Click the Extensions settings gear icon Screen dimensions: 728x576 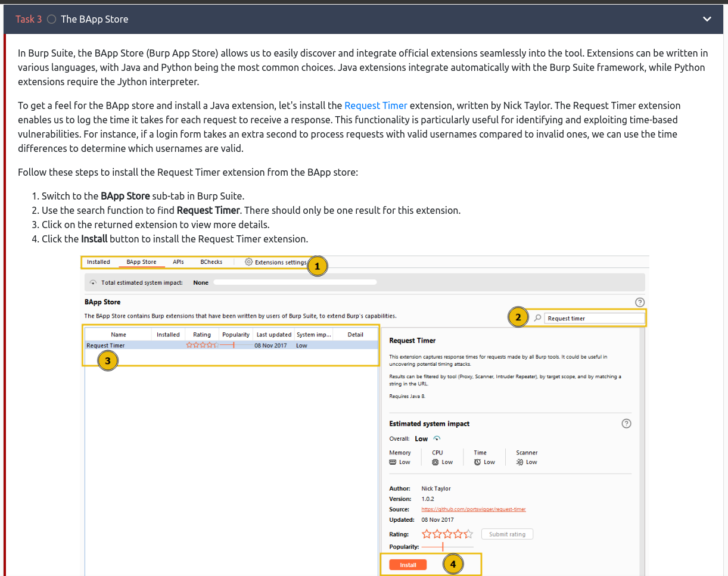(249, 262)
